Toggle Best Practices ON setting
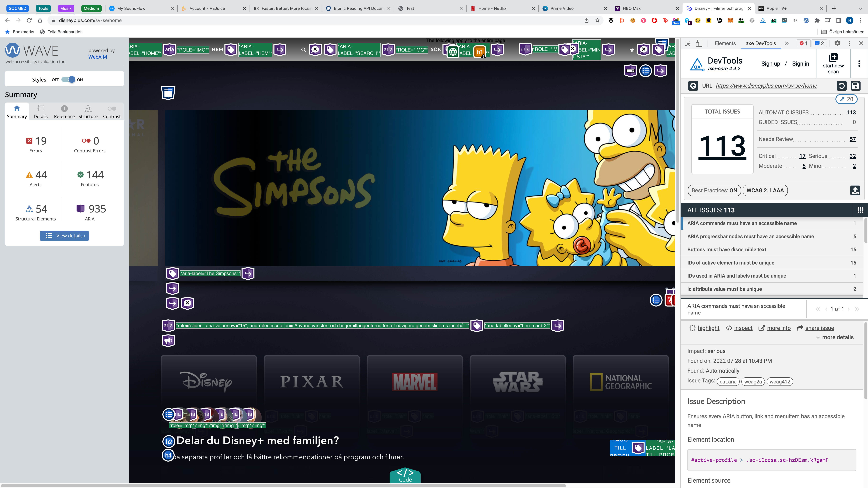This screenshot has width=868, height=488. 714,190
